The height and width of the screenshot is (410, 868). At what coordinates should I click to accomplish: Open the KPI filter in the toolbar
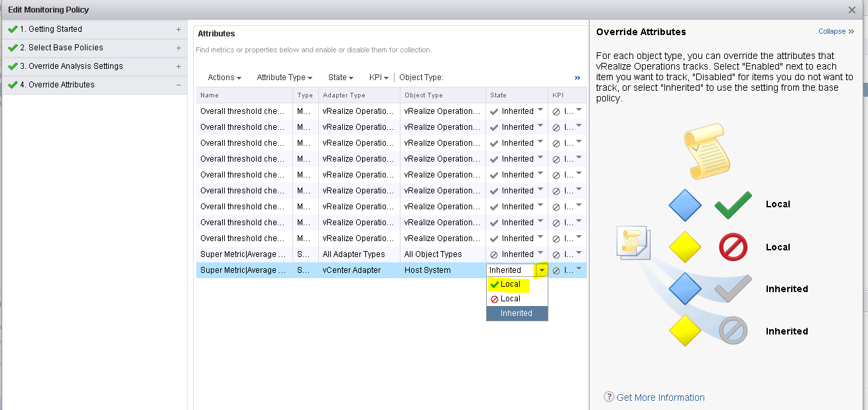[x=379, y=77]
